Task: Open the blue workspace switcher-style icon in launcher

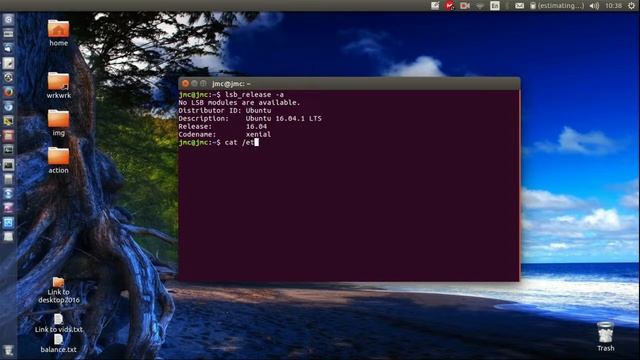Action: click(8, 222)
